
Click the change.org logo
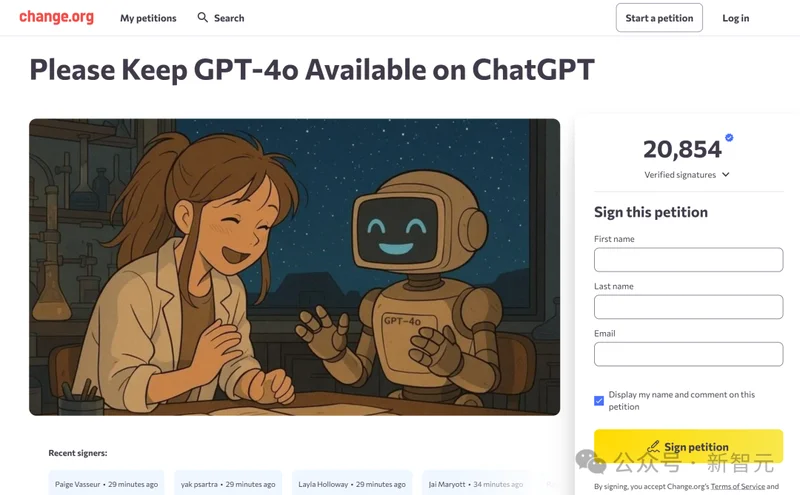[x=56, y=17]
